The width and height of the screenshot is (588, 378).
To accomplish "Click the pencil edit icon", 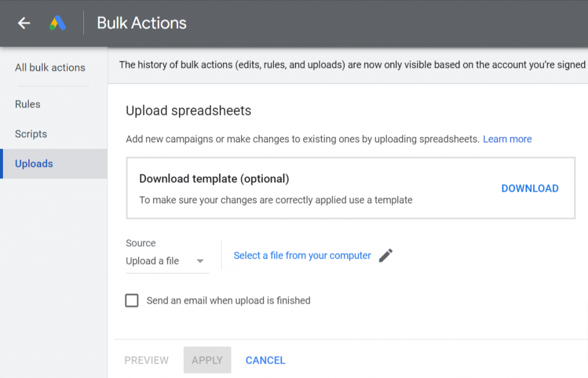I will [385, 255].
